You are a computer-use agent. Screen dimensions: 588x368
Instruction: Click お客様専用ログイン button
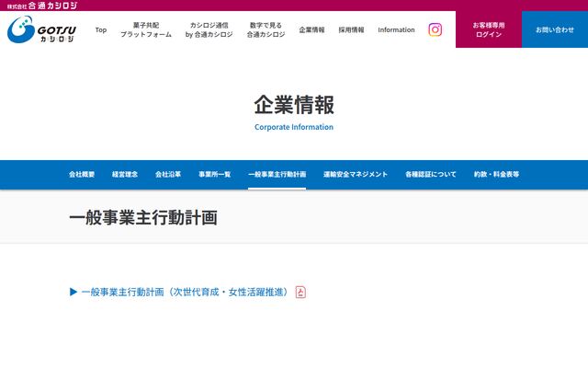(489, 29)
